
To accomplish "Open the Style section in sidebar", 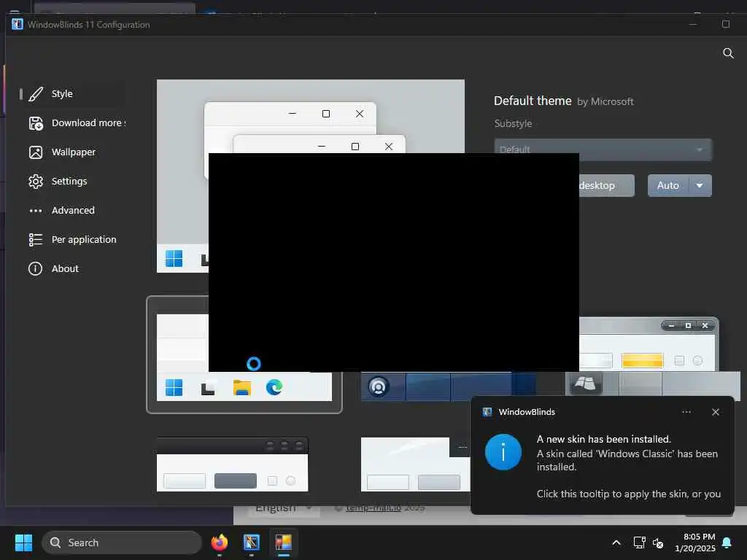I will click(x=73, y=94).
